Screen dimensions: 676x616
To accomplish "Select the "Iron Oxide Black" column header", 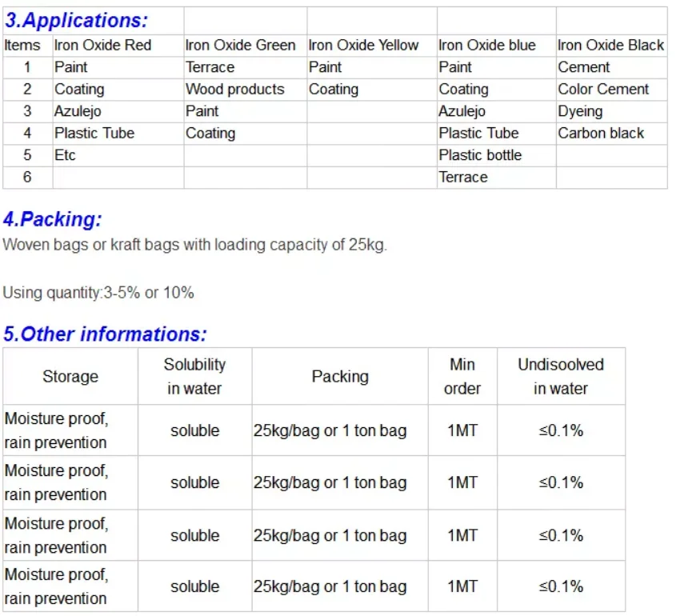I will pos(610,46).
